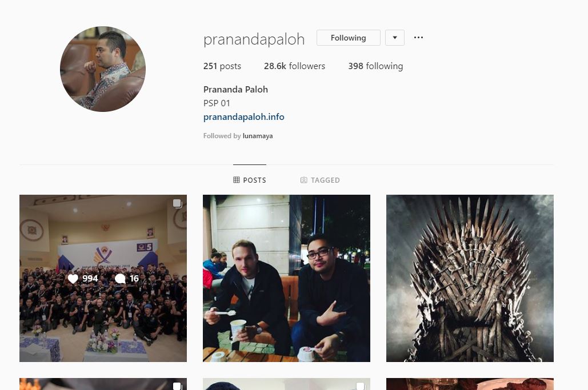Unfollow via the Following button
588x390 pixels.
349,38
